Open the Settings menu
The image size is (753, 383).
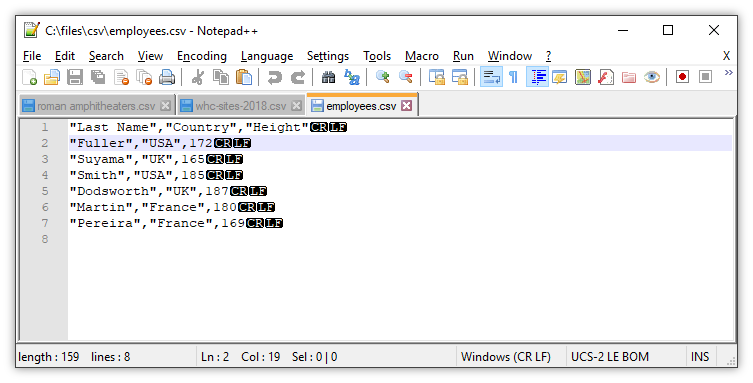pyautogui.click(x=328, y=56)
